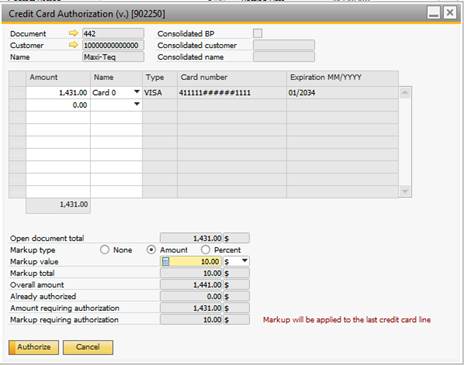Select the first table row header
464x365 pixels.
click(17, 92)
